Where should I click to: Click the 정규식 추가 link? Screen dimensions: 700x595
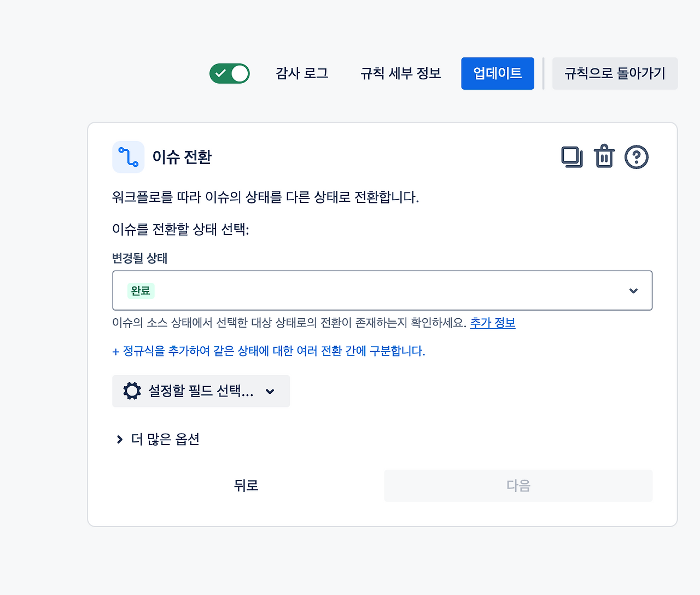click(x=269, y=351)
